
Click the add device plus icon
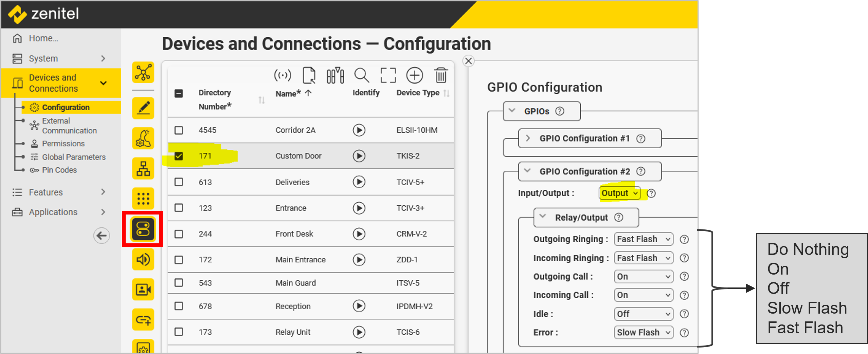414,75
